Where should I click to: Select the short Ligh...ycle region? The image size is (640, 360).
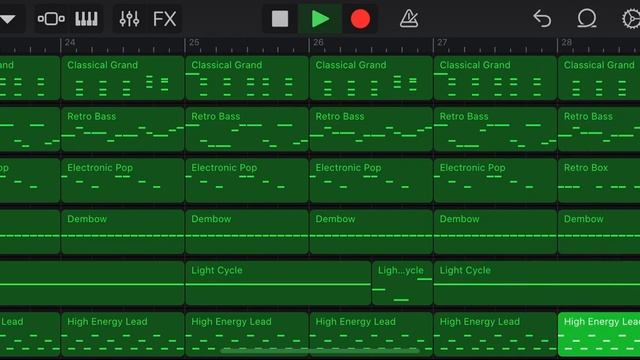(x=402, y=283)
